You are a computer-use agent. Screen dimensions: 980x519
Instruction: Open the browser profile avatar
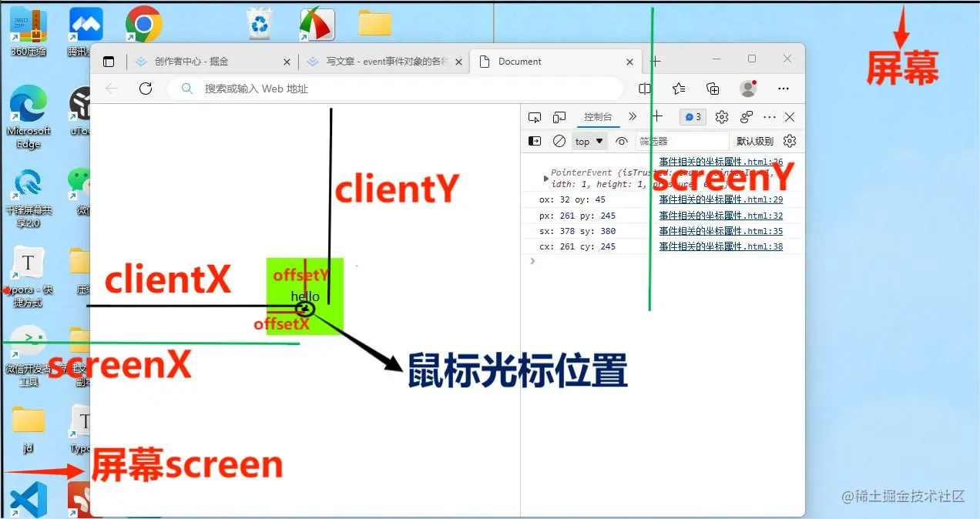[747, 88]
